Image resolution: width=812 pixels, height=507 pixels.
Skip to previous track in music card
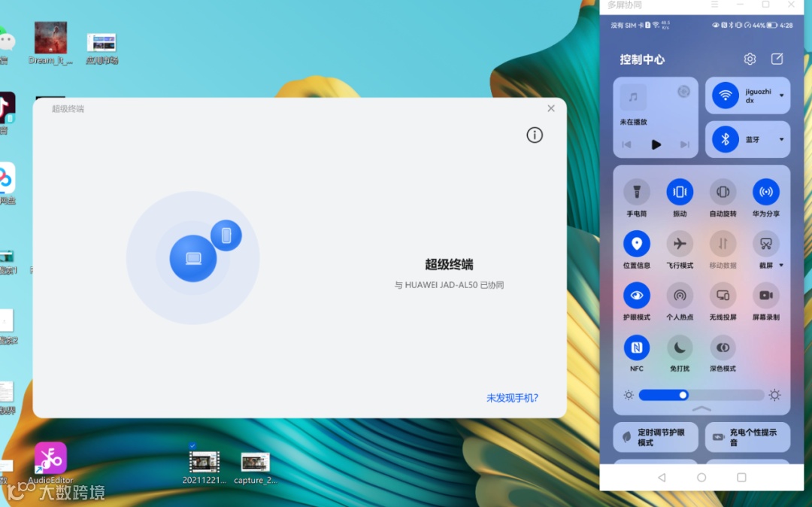(626, 144)
